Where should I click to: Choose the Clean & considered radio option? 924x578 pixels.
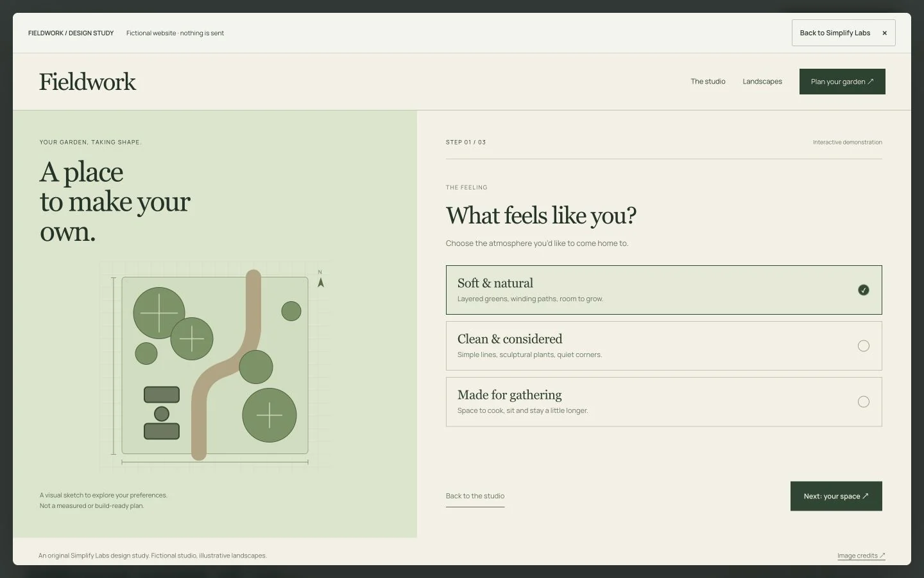coord(663,346)
